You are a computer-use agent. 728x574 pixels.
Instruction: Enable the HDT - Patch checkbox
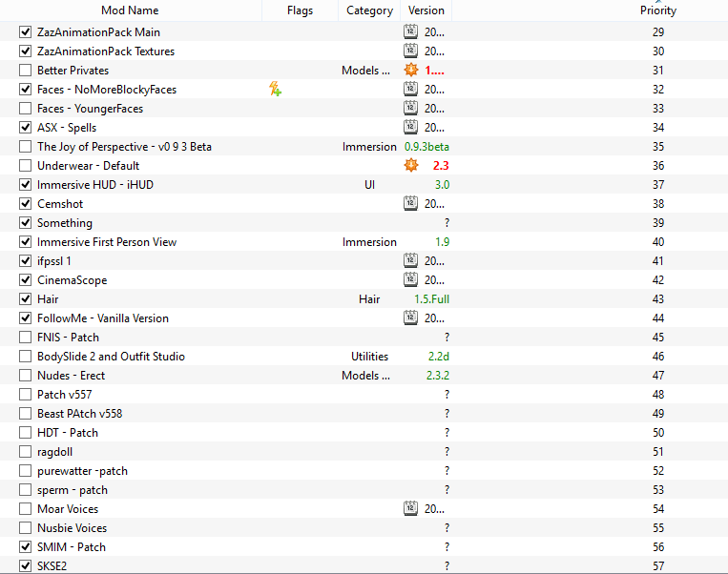[x=25, y=433]
